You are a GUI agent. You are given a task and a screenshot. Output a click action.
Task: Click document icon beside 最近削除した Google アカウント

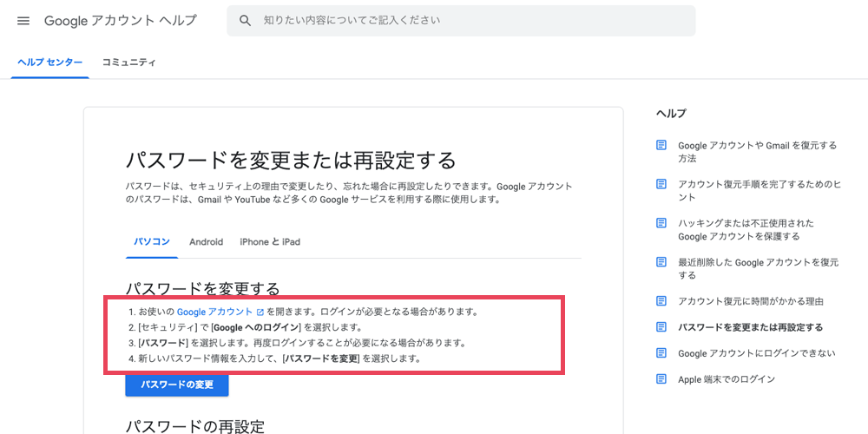pos(661,261)
